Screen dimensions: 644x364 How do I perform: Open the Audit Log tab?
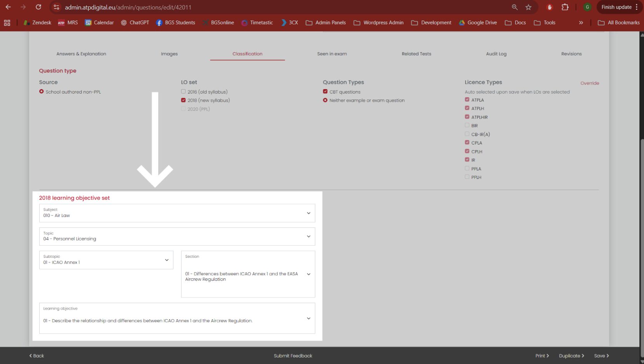pyautogui.click(x=496, y=54)
